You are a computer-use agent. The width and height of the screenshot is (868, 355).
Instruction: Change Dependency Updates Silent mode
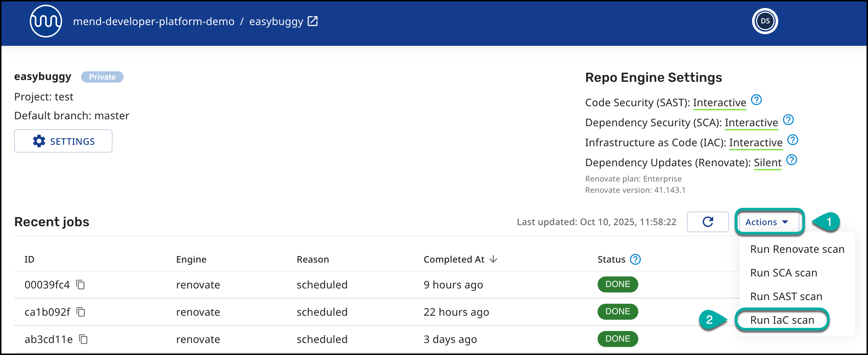tap(768, 163)
